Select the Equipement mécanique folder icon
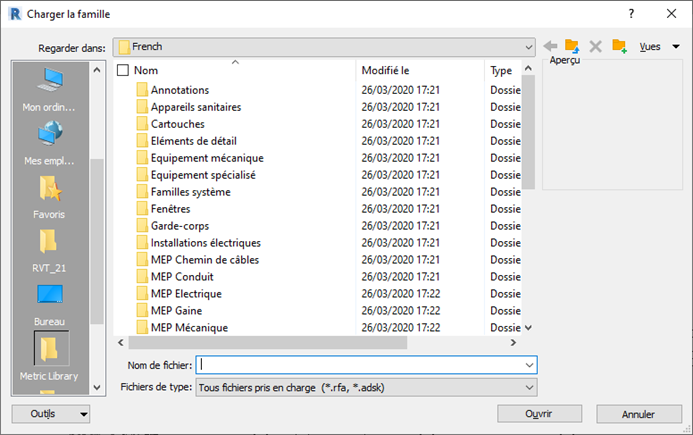 (142, 158)
